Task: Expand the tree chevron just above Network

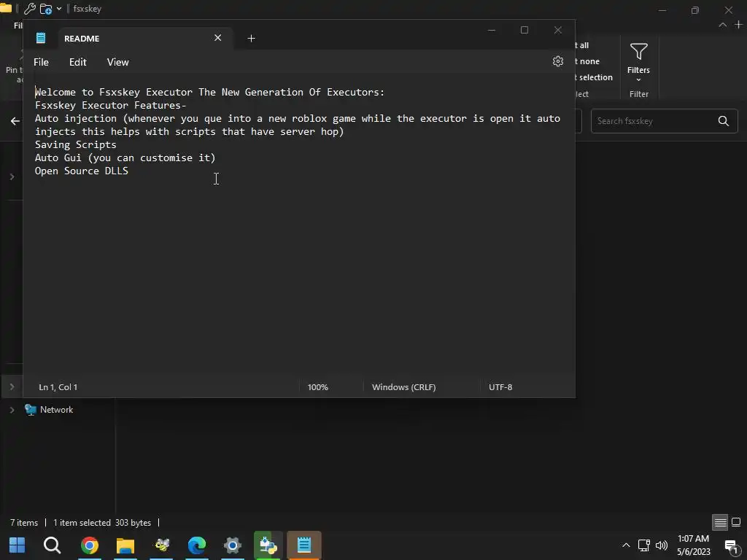Action: coord(12,387)
